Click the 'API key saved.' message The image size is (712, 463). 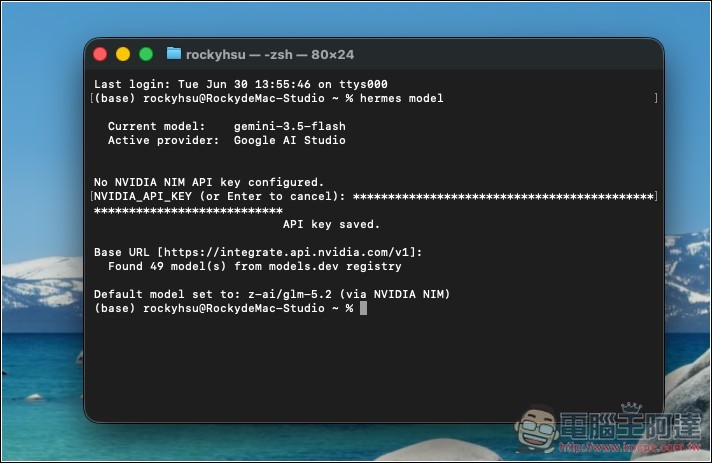pyautogui.click(x=331, y=224)
